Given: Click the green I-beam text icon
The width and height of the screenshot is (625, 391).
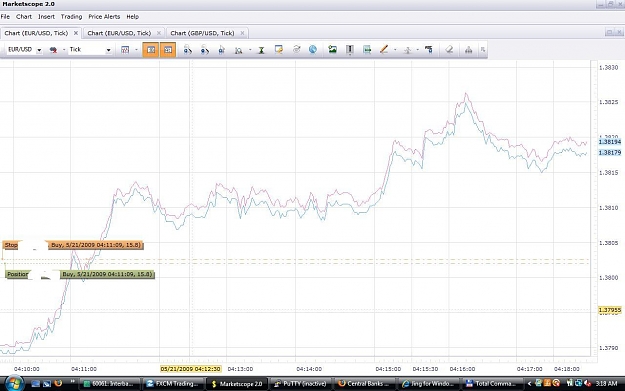Looking at the screenshot, I should point(261,50).
